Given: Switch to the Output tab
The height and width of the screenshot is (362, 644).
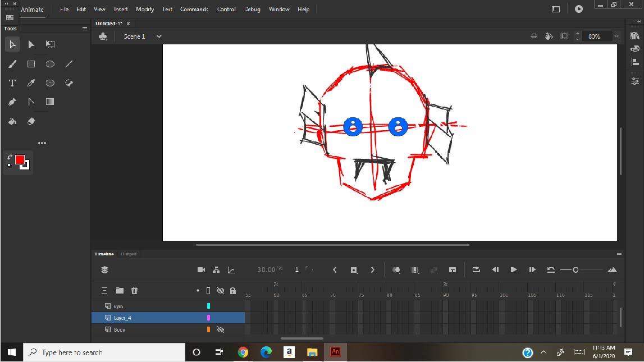Looking at the screenshot, I should pyautogui.click(x=129, y=254).
